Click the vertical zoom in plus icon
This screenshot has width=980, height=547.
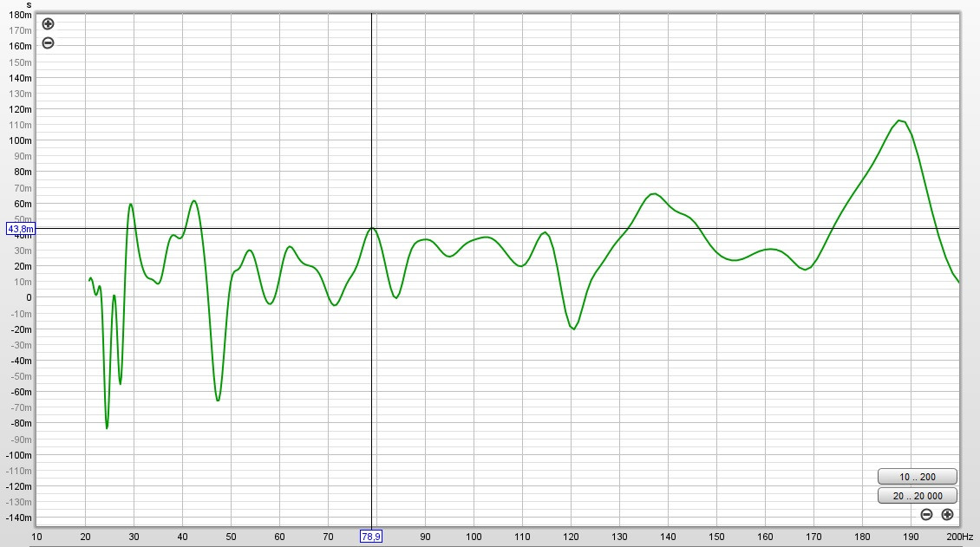[48, 24]
